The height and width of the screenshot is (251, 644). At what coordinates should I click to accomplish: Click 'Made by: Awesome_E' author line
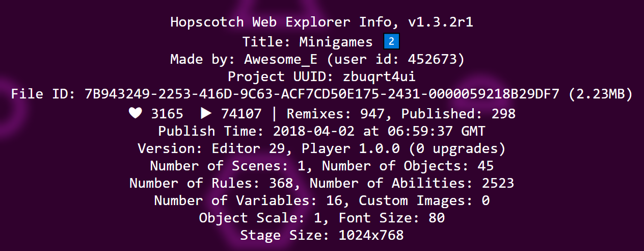tap(317, 59)
